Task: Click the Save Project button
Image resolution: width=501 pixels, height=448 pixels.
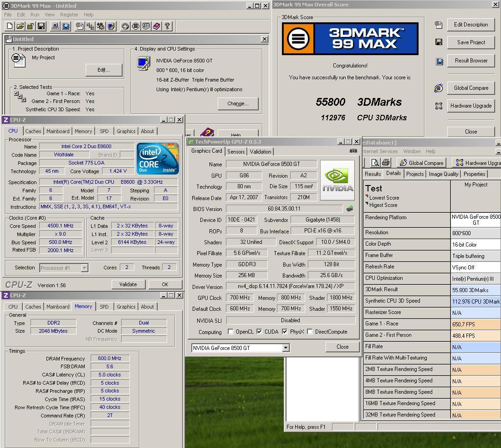Action: [470, 42]
